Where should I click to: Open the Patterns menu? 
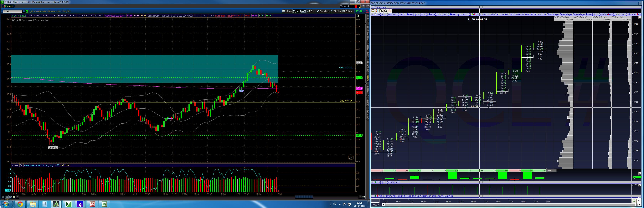[348, 11]
